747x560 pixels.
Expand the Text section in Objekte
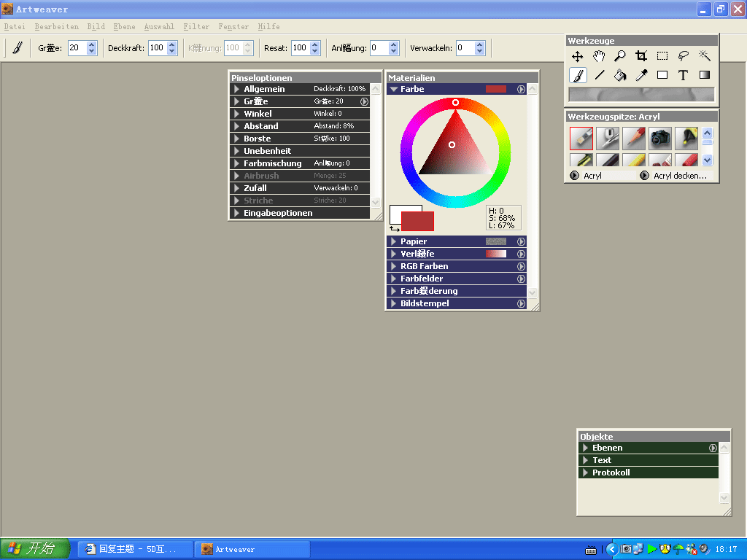click(586, 460)
